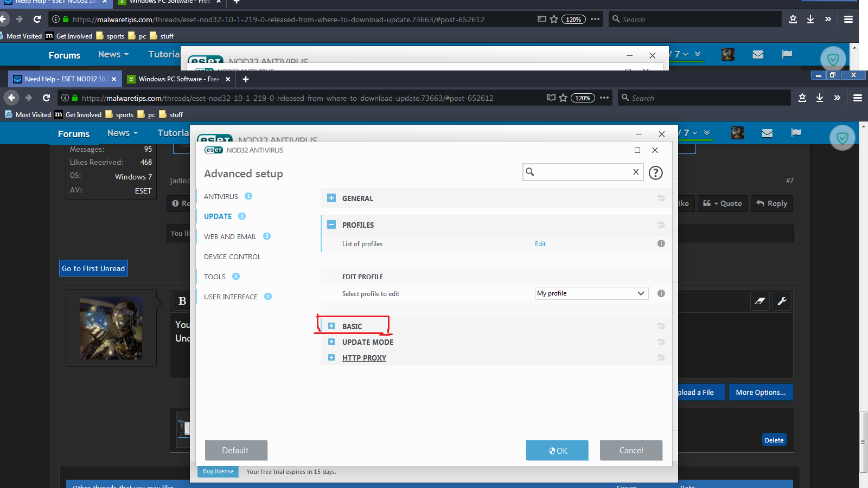Click More Options... button

tap(761, 392)
